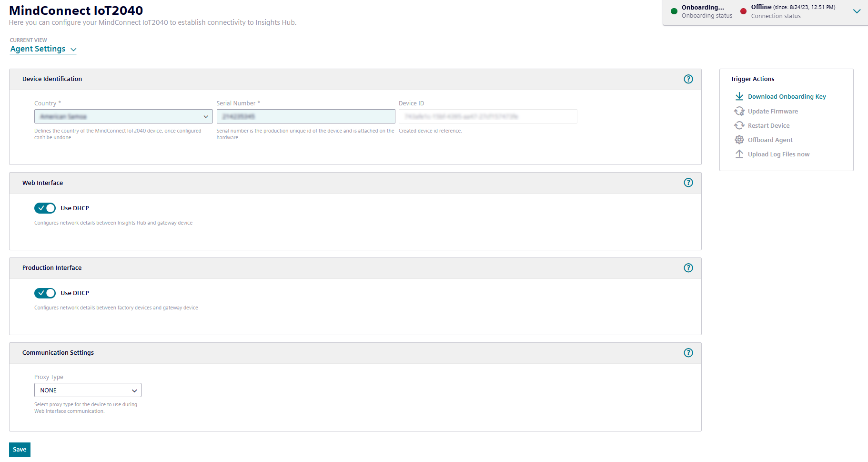The width and height of the screenshot is (868, 462).
Task: Click the Download Onboarding Key arrow icon
Action: 739,96
